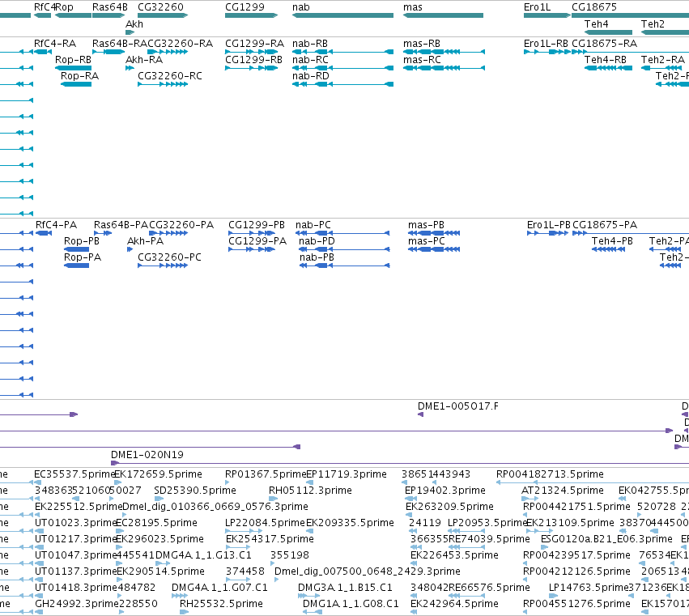Viewport: 689px width, 616px height.
Task: Click the Akh-RA transcript label
Action: click(144, 60)
